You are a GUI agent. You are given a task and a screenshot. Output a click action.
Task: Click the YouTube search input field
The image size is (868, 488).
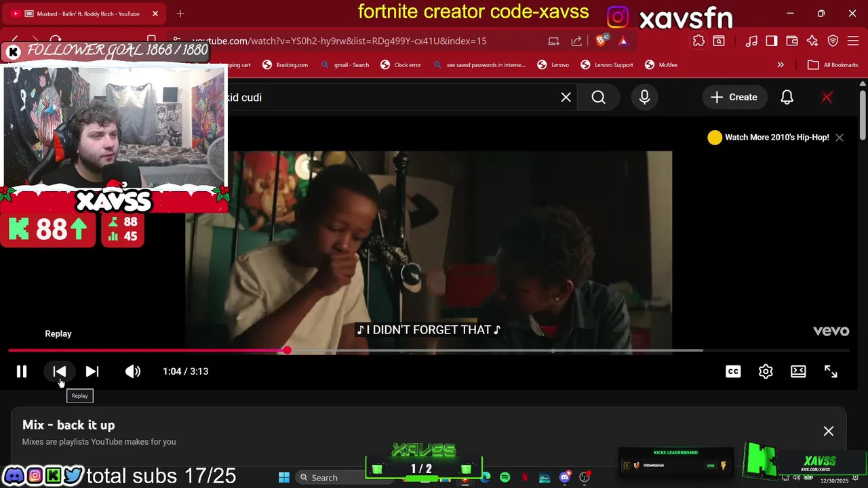[400, 98]
